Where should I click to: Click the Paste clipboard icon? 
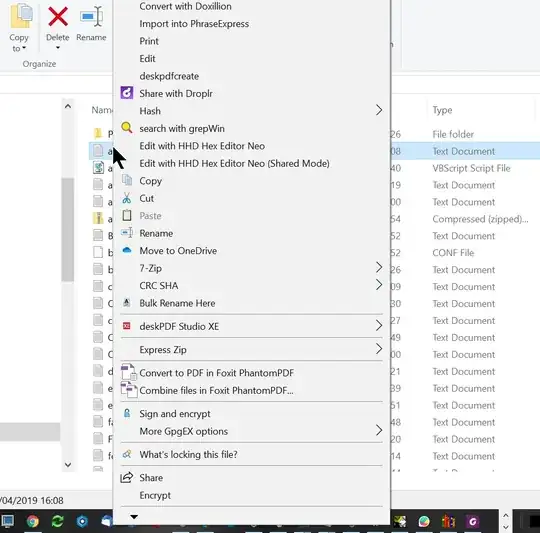[127, 215]
